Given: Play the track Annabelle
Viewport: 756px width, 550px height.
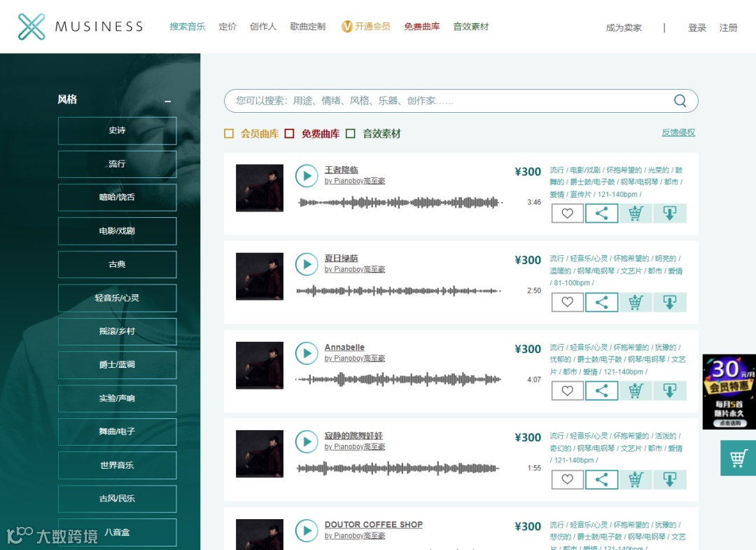Looking at the screenshot, I should (x=307, y=353).
